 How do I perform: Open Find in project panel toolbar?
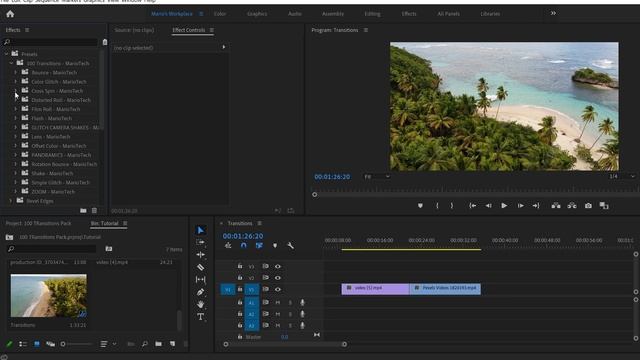point(144,344)
